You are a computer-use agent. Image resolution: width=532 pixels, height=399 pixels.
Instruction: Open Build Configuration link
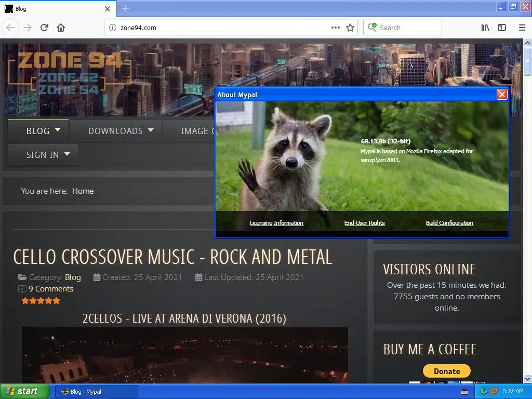click(x=449, y=223)
